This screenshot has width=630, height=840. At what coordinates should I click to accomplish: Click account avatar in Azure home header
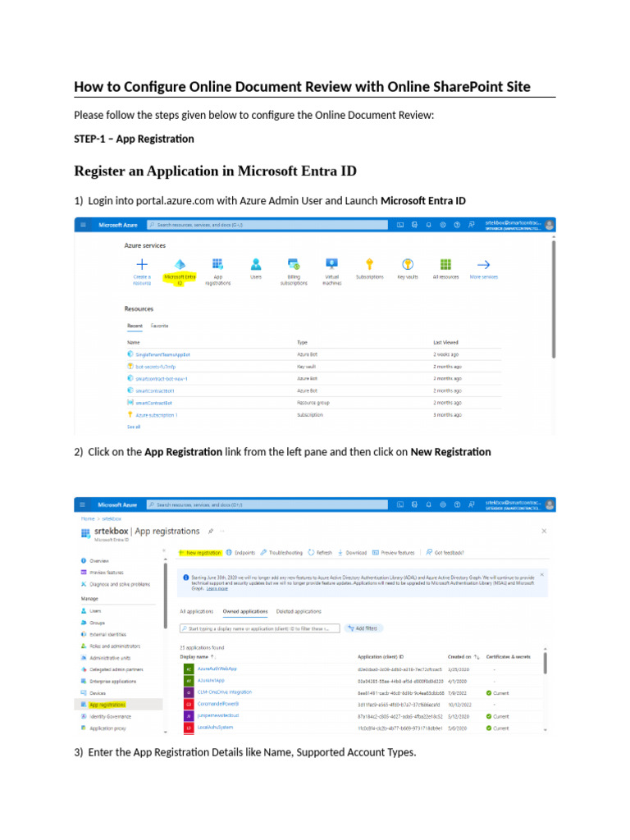click(549, 225)
